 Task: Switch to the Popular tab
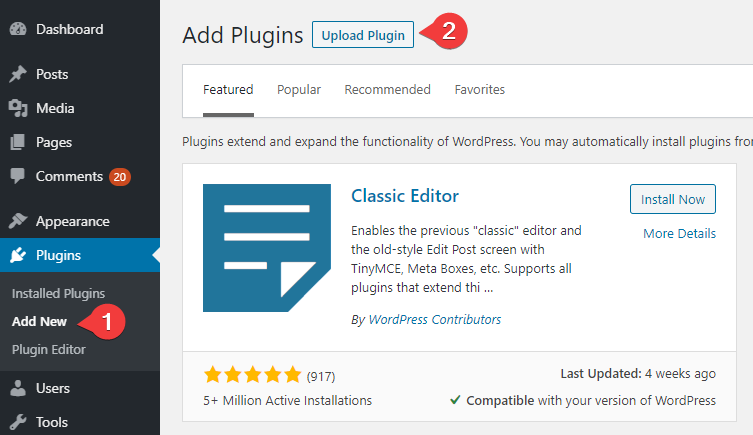coord(299,90)
